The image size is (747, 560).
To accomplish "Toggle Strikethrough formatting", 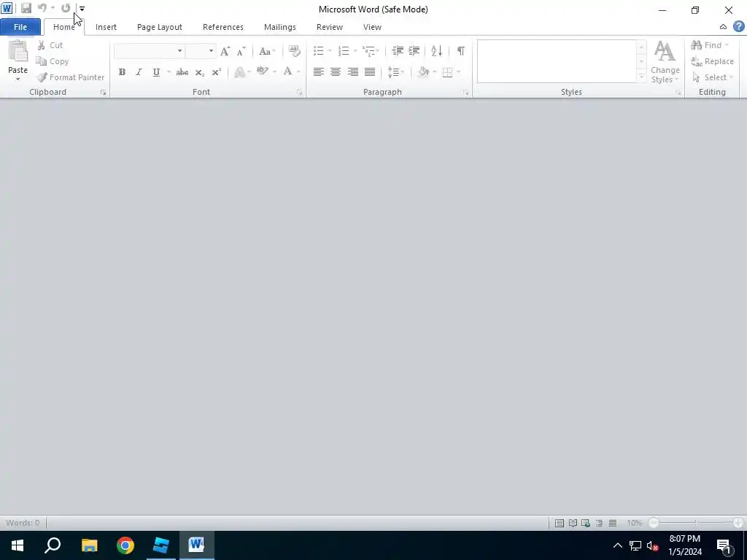I will click(x=182, y=72).
